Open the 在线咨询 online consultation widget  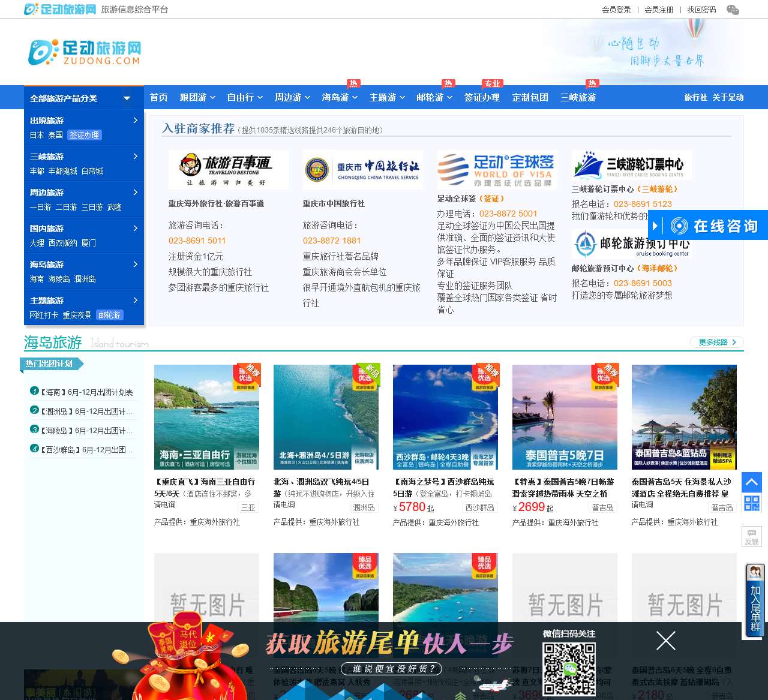pyautogui.click(x=708, y=226)
